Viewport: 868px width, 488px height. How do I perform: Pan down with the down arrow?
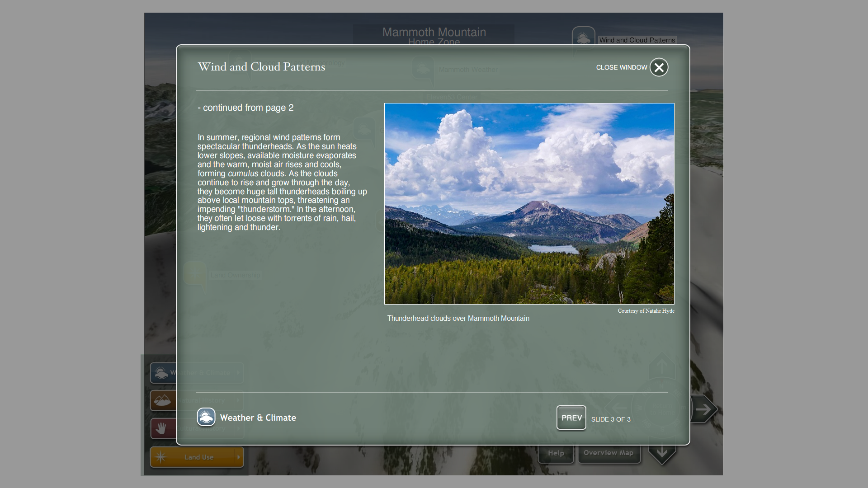click(x=662, y=453)
